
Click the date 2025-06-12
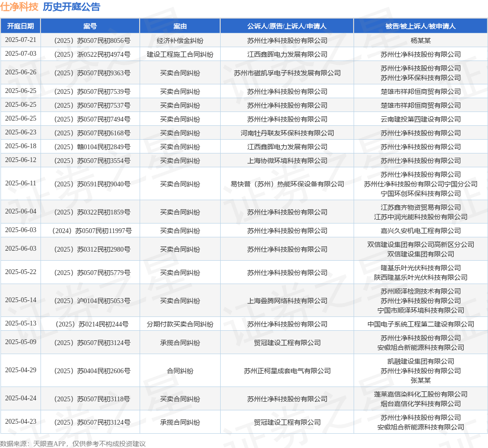(20, 160)
